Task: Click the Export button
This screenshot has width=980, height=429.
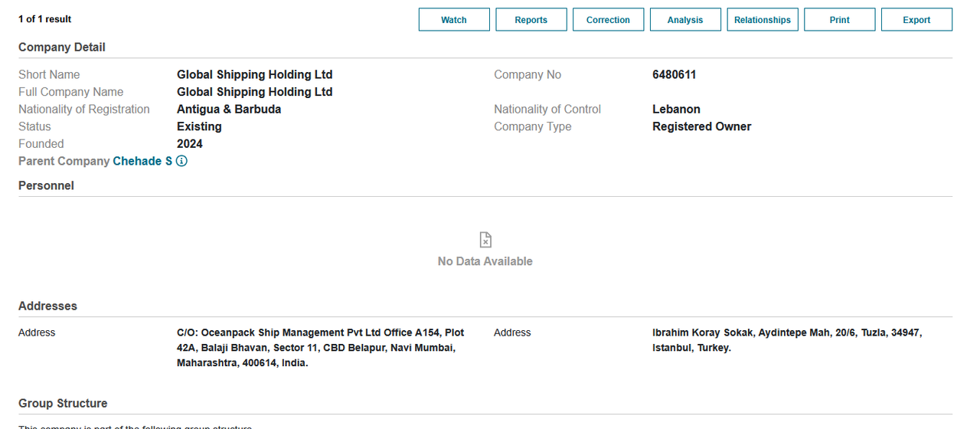Action: (916, 20)
